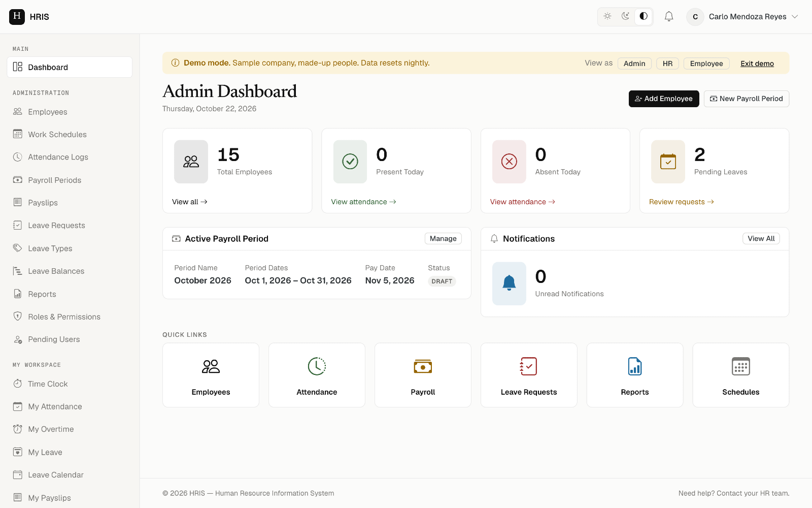Open View attendance link under Present Today
This screenshot has width=812, height=508.
point(363,202)
